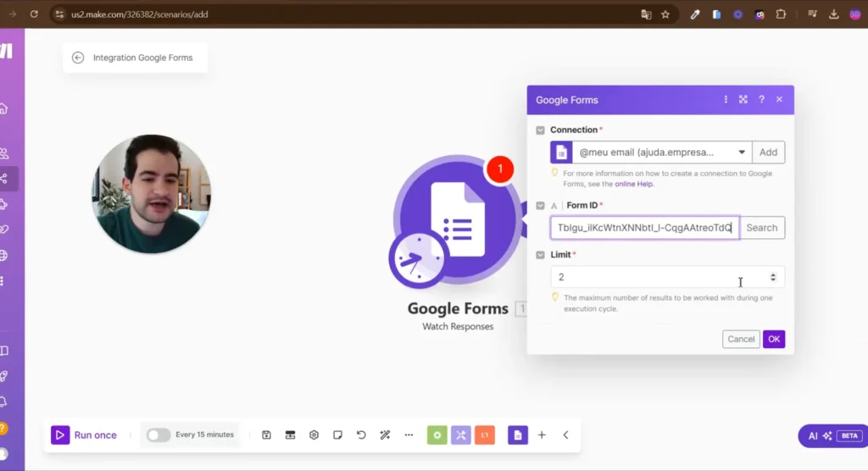Image resolution: width=868 pixels, height=471 pixels.
Task: Click the Google Forms module circle
Action: [x=457, y=219]
